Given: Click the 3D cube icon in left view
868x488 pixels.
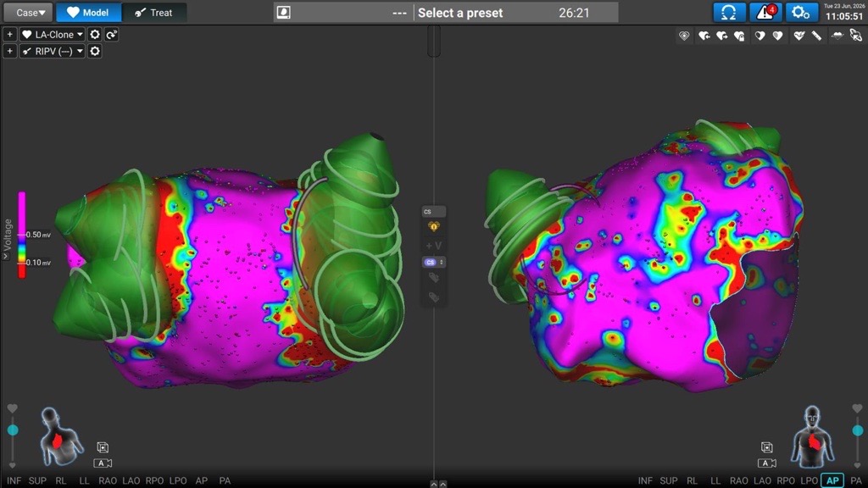Looking at the screenshot, I should [x=103, y=447].
